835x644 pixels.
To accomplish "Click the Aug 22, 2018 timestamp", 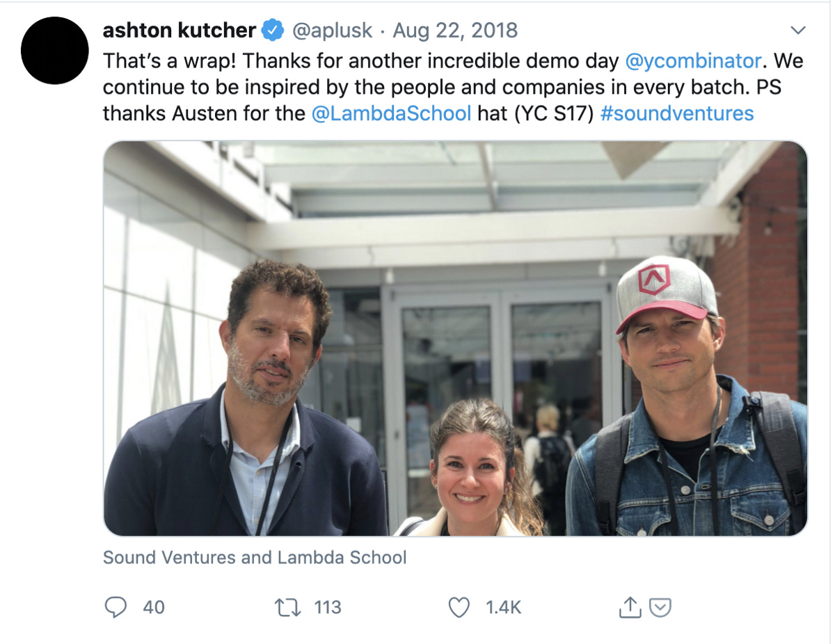I will click(456, 31).
